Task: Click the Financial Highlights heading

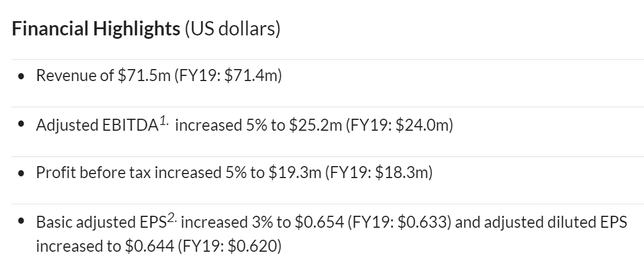Action: (96, 29)
